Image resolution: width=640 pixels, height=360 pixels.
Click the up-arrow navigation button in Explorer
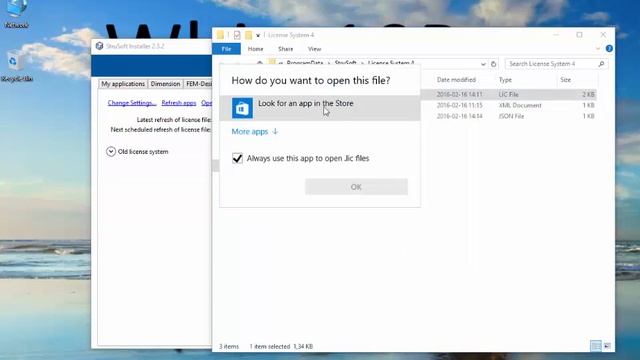(259, 63)
